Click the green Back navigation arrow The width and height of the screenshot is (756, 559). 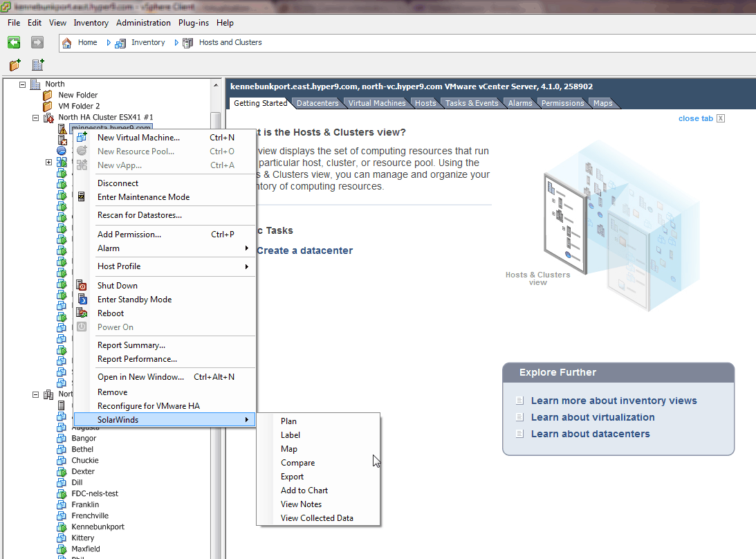(x=14, y=42)
